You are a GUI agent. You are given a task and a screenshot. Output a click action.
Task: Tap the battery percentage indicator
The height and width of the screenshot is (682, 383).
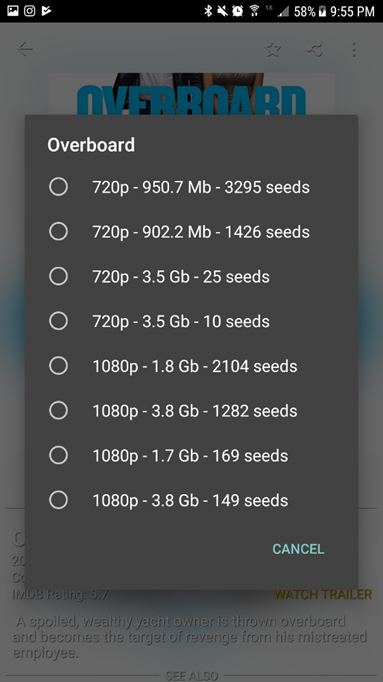tap(304, 11)
